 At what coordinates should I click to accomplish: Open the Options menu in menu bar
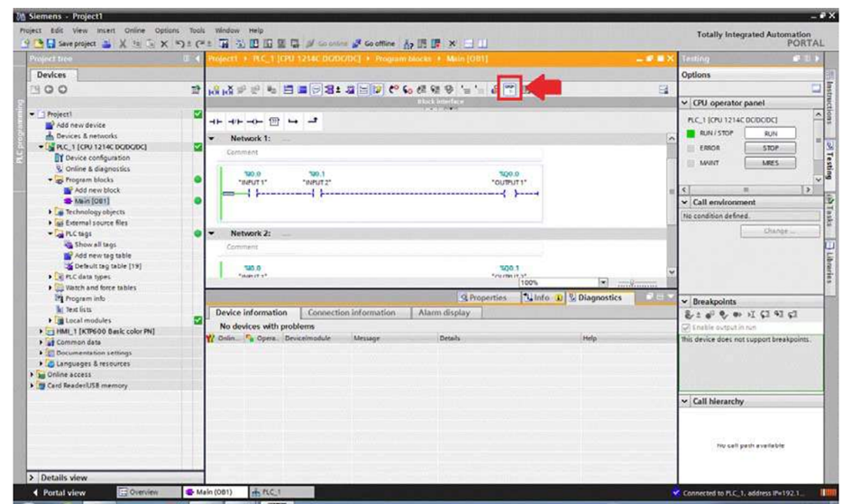click(166, 31)
